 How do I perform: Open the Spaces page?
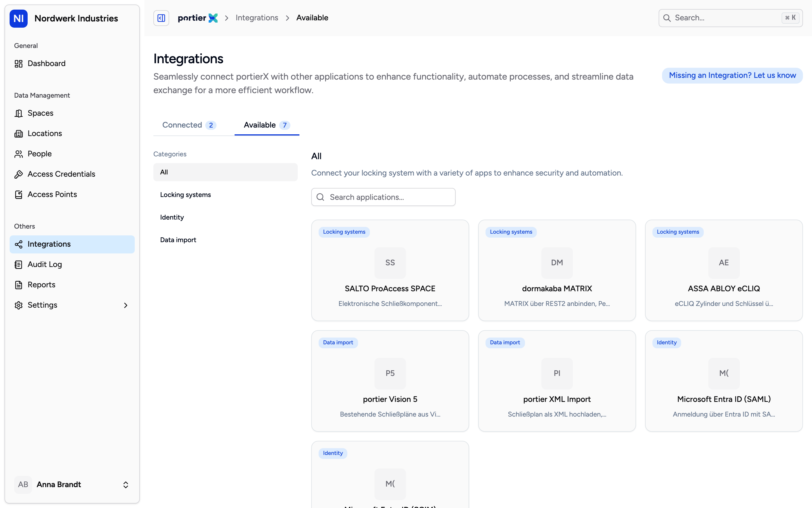(x=72, y=113)
